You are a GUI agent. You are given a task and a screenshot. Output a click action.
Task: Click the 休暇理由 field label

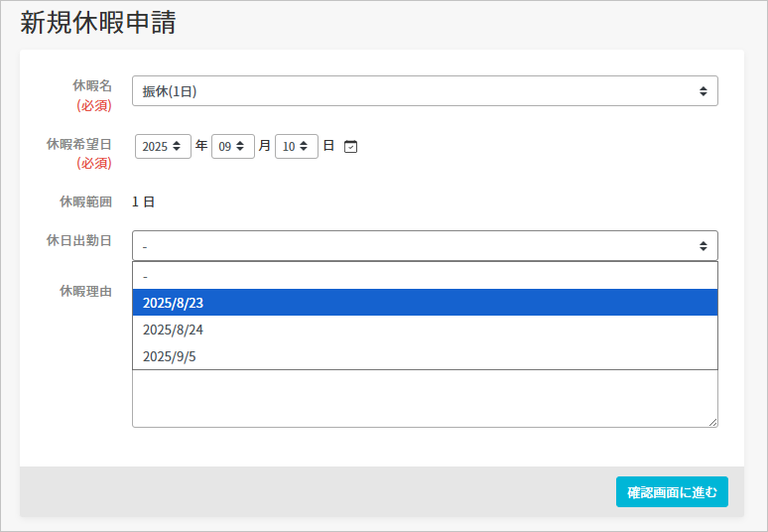[85, 292]
